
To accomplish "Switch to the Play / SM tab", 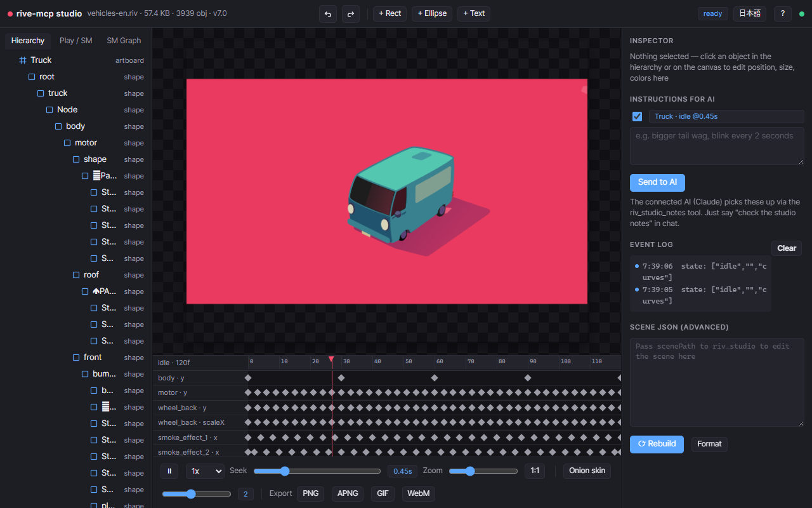I will tap(75, 41).
